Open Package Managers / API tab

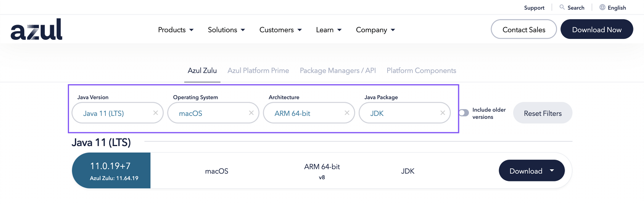click(338, 71)
